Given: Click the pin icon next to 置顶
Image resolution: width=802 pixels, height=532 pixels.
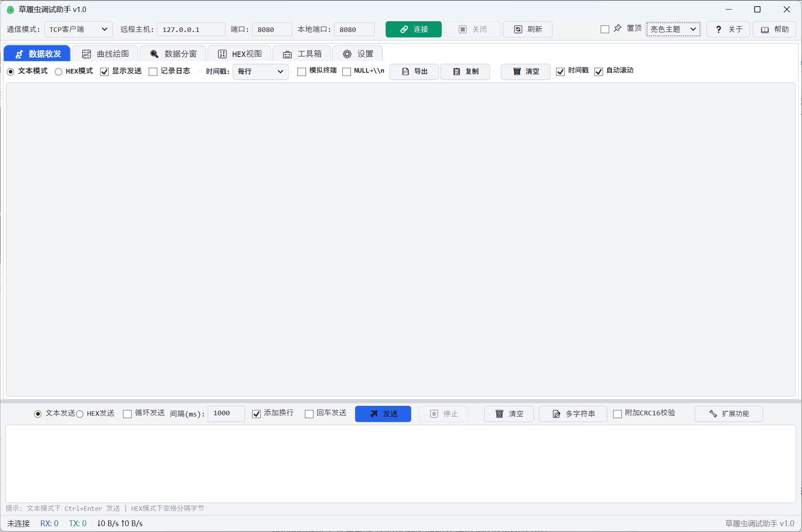Looking at the screenshot, I should tap(618, 28).
